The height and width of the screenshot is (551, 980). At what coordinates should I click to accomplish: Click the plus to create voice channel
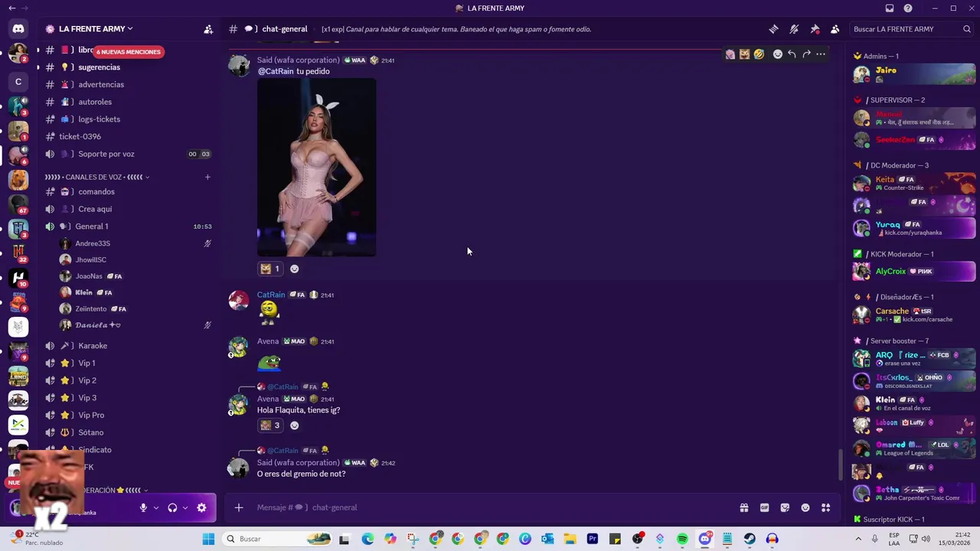click(207, 178)
